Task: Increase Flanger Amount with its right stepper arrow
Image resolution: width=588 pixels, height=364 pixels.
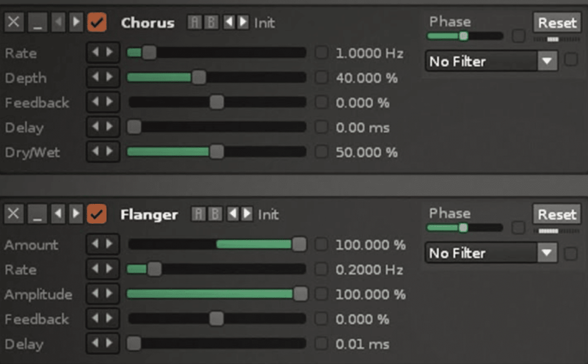Action: click(x=109, y=245)
